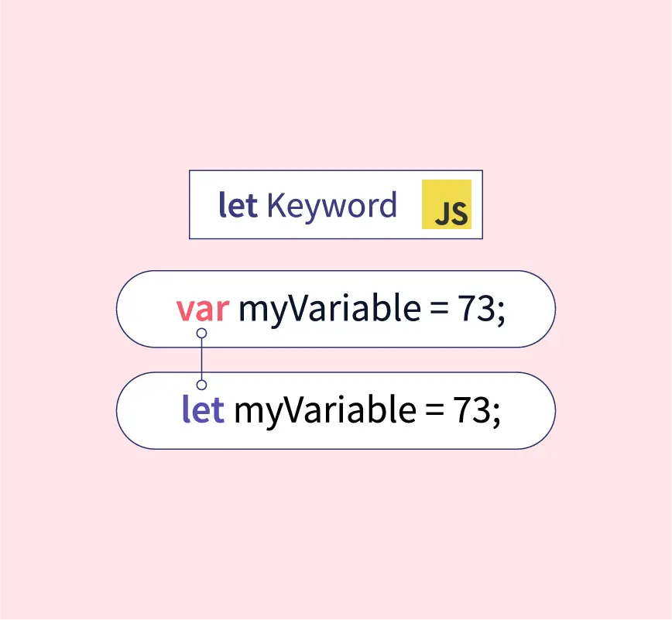Select the red var keyword
This screenshot has height=620, width=672.
coord(202,309)
